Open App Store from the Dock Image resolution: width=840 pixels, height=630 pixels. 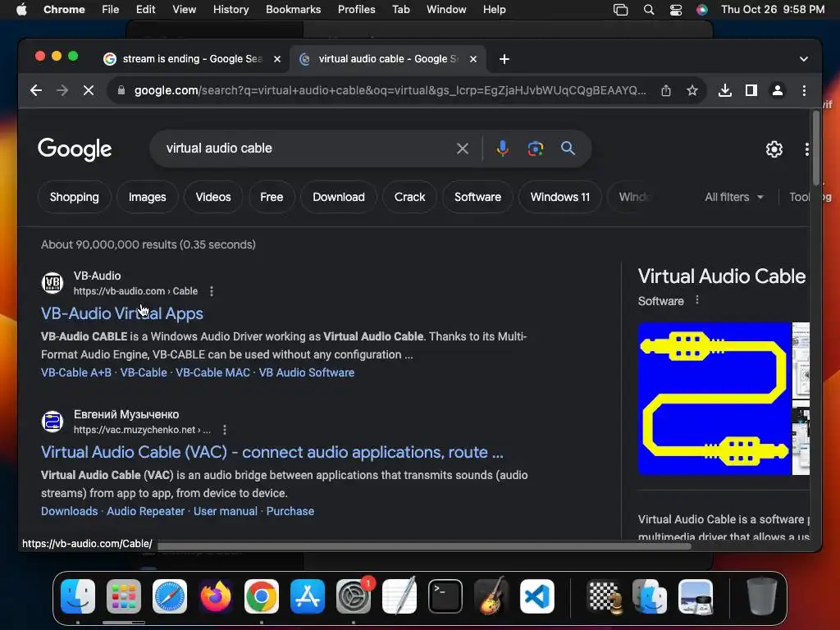point(308,596)
